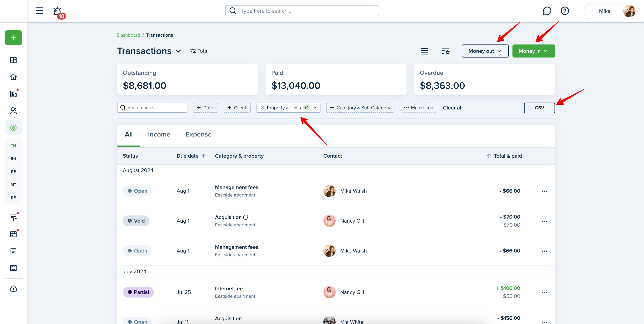This screenshot has width=644, height=324.
Task: Expand Property & Units filter chevron
Action: click(x=315, y=108)
